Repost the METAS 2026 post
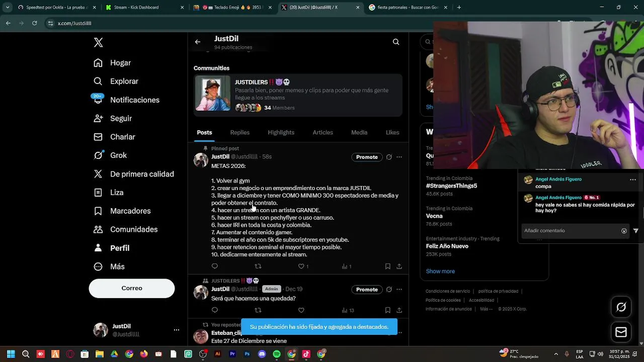This screenshot has height=362, width=644. [x=258, y=266]
